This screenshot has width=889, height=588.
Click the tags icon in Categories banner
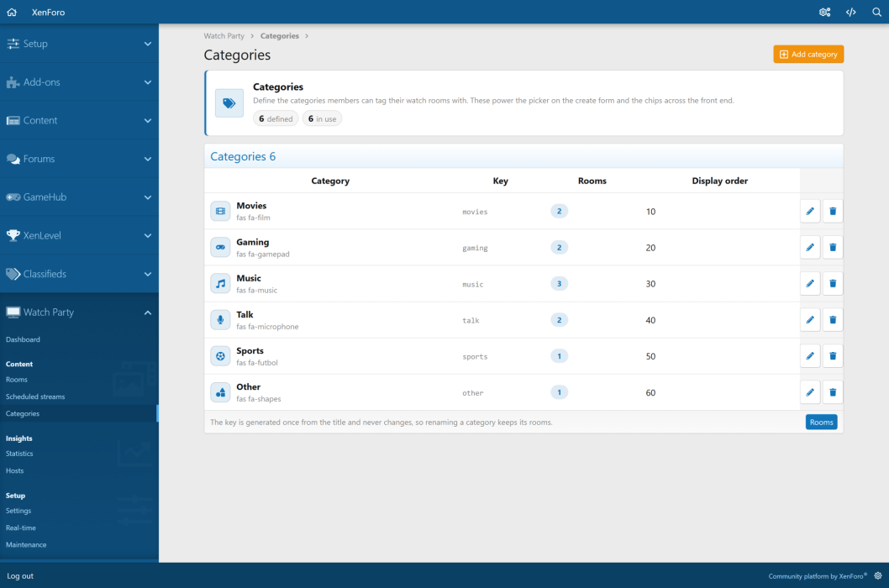[x=229, y=103]
